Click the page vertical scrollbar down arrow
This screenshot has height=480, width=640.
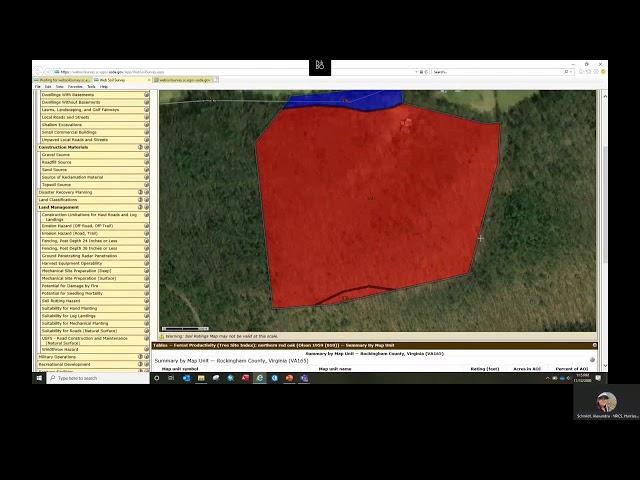(605, 366)
